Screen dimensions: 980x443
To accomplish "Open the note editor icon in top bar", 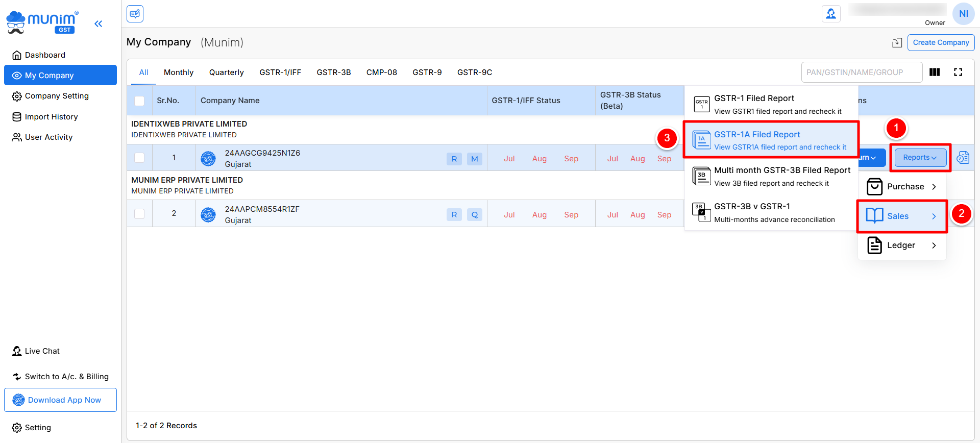I will point(135,14).
